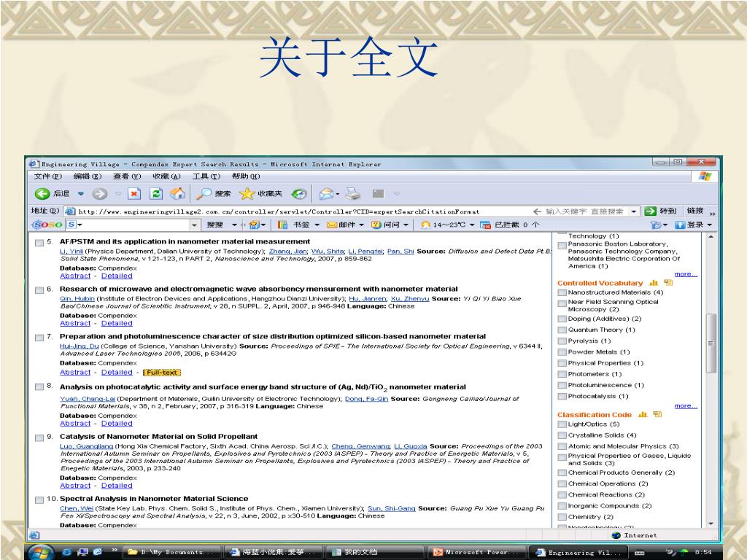
Task: Expand 邮件 dropdown in SOSO toolbar
Action: [x=361, y=225]
